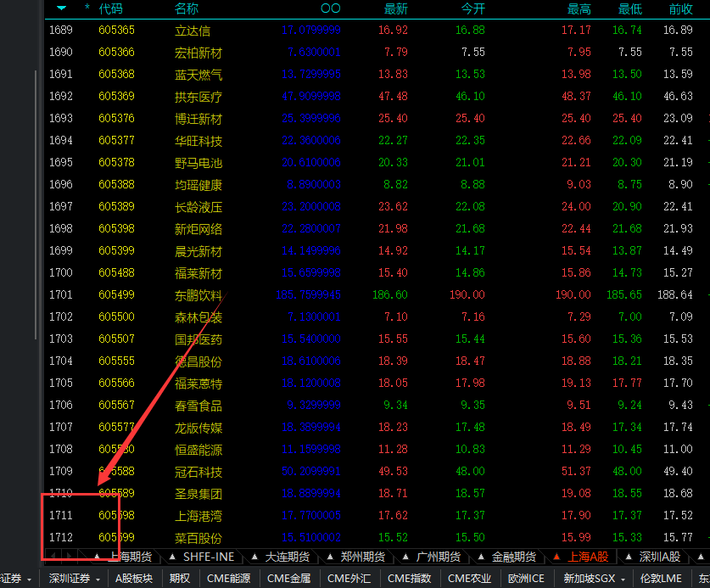Click the triangle icon beside 广州期货
Screen dimensions: 710x588
point(405,557)
